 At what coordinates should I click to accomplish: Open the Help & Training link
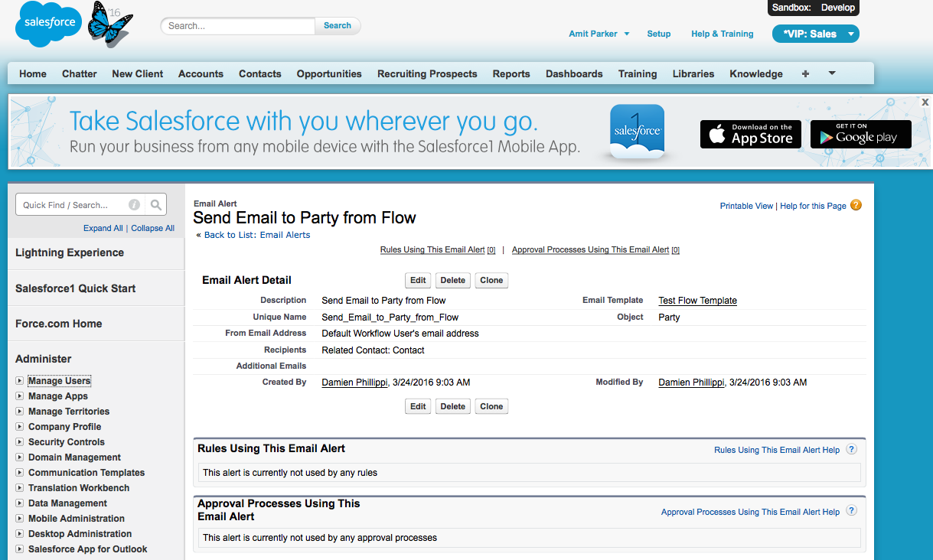[723, 34]
